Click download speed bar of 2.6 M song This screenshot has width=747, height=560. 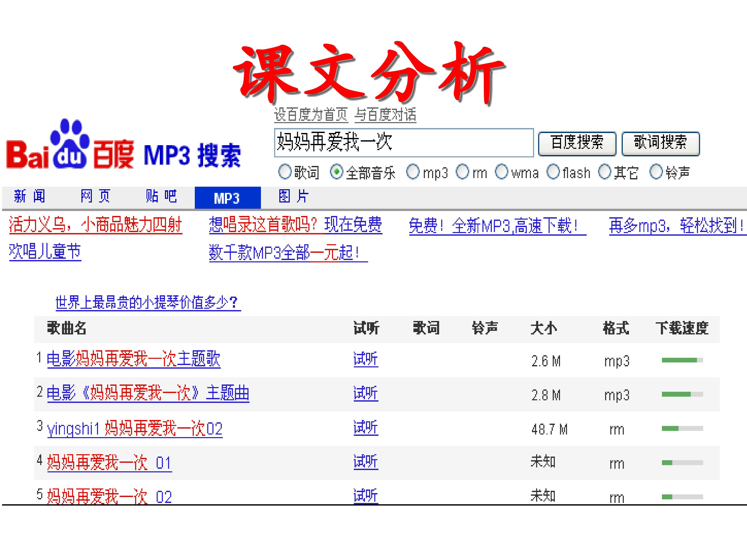(x=682, y=360)
